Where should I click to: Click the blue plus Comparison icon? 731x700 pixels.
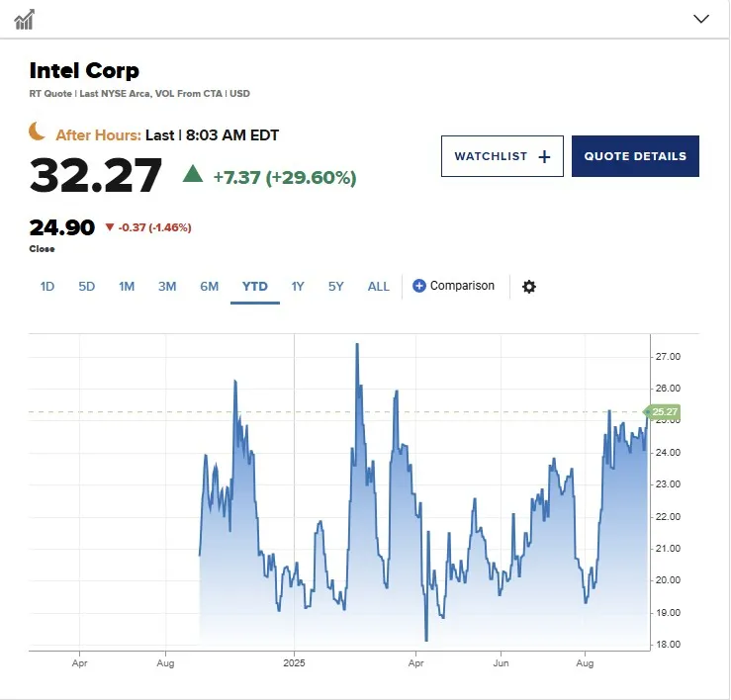tap(419, 286)
